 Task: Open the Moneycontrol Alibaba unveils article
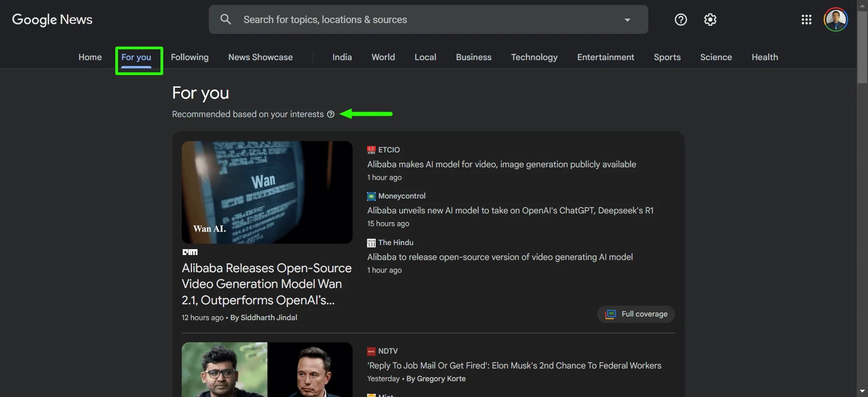[x=510, y=210]
